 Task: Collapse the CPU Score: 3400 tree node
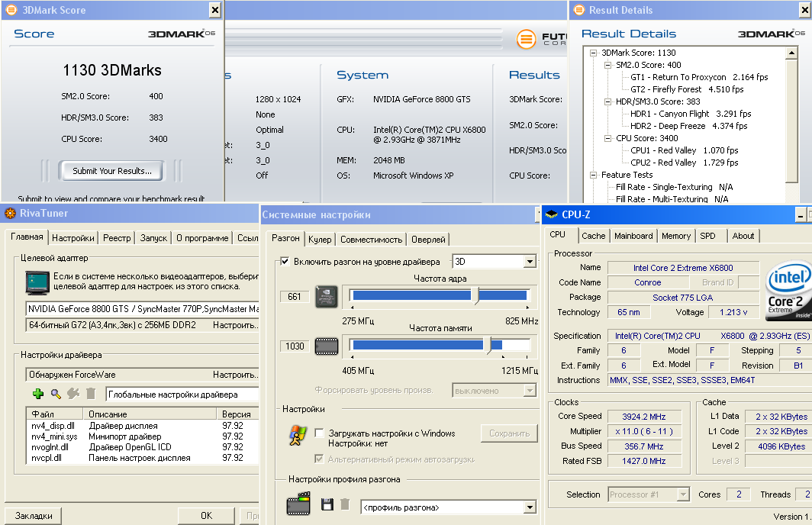click(608, 139)
